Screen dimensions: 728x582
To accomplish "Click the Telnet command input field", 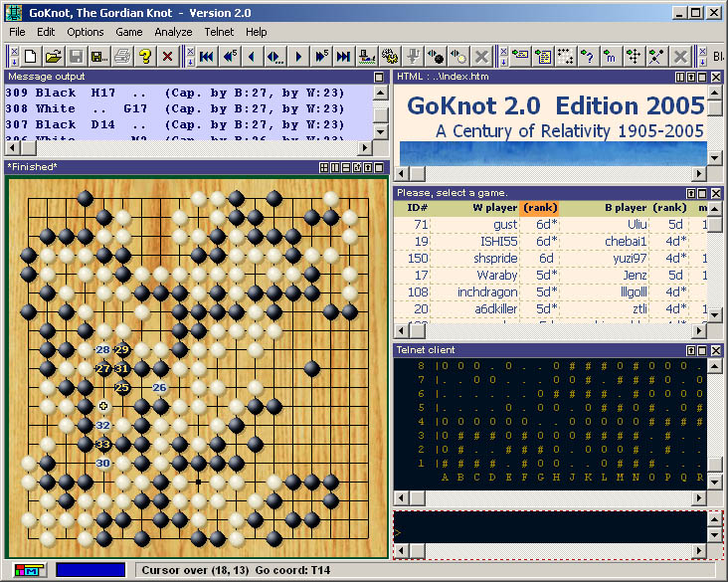I will (x=551, y=527).
